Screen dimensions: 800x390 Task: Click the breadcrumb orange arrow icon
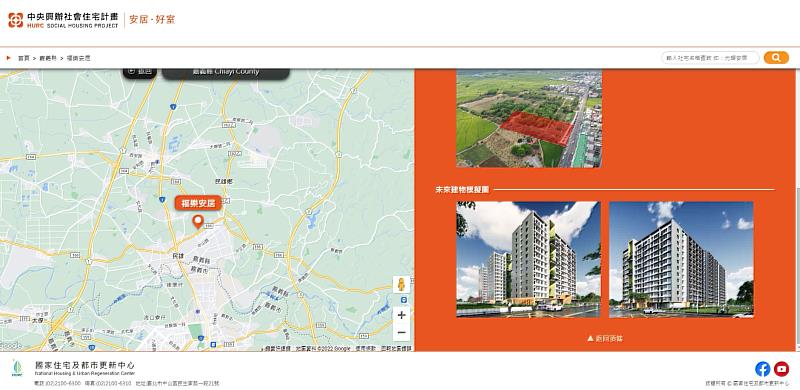[9, 58]
